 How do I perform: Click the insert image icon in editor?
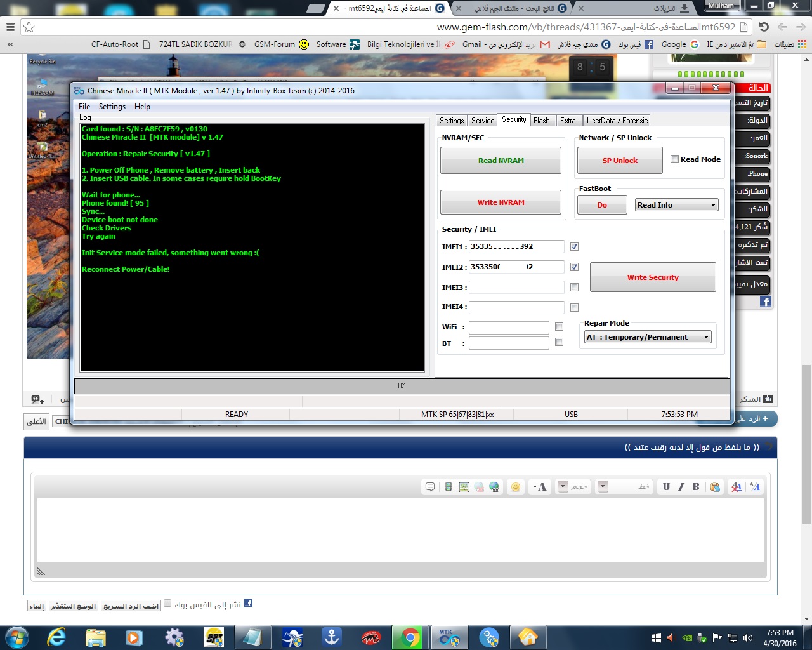pos(464,487)
